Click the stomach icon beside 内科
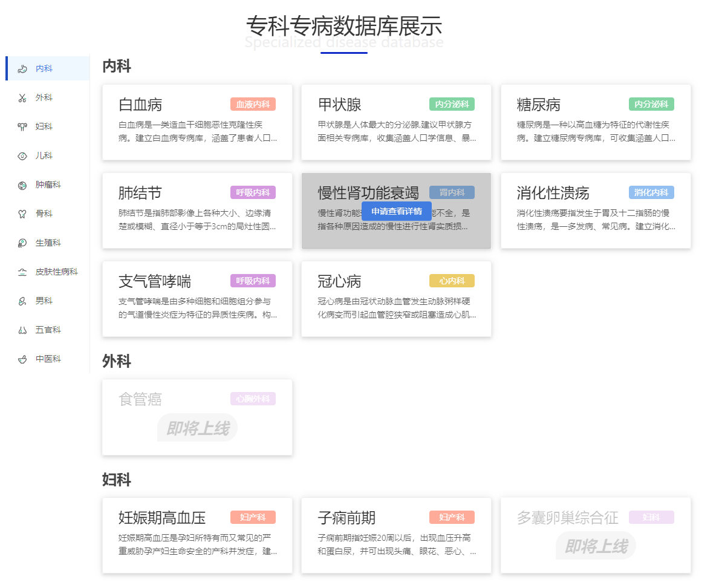The height and width of the screenshot is (588, 722). click(22, 69)
